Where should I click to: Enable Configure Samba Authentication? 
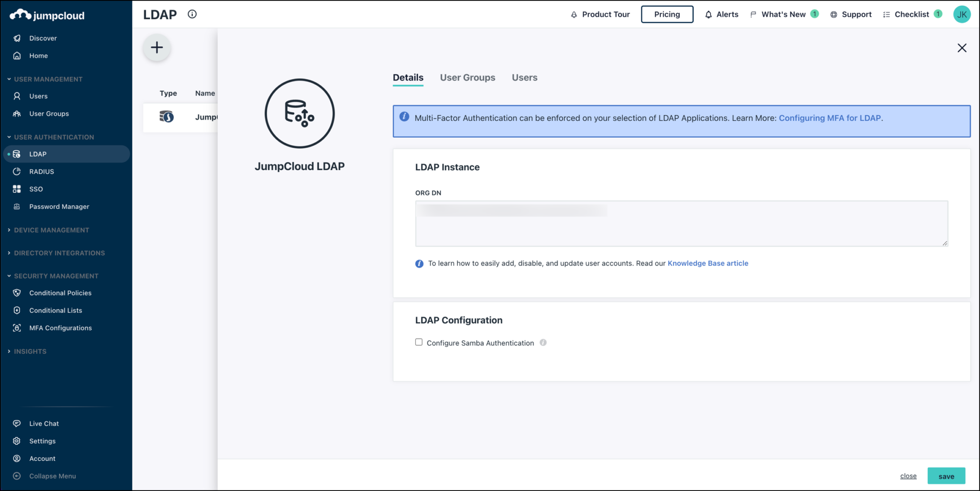[419, 342]
